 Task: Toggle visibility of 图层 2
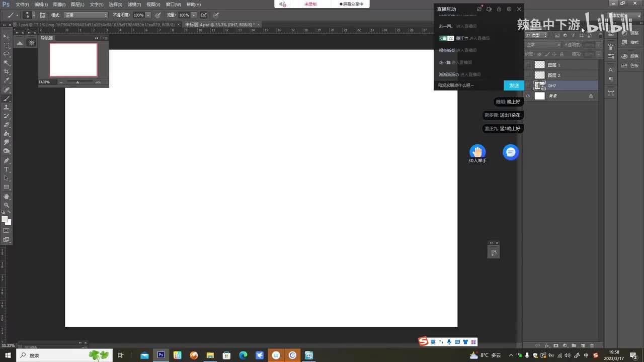(528, 75)
